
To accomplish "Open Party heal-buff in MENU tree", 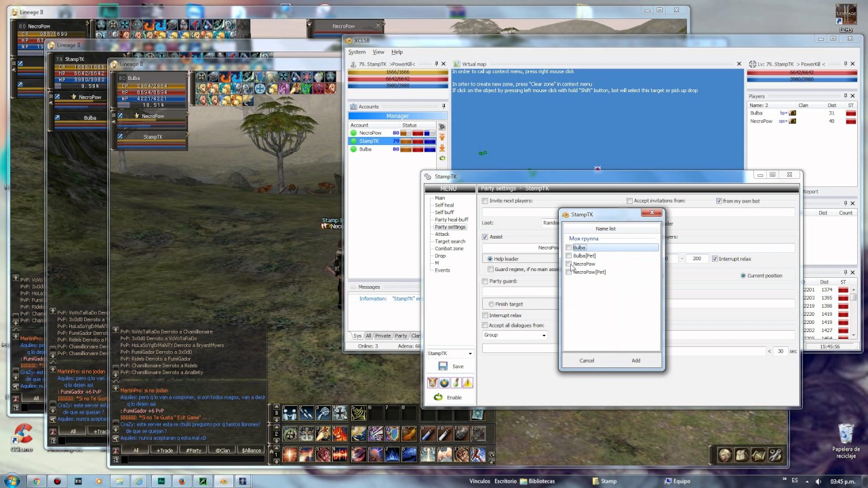I will [x=452, y=220].
